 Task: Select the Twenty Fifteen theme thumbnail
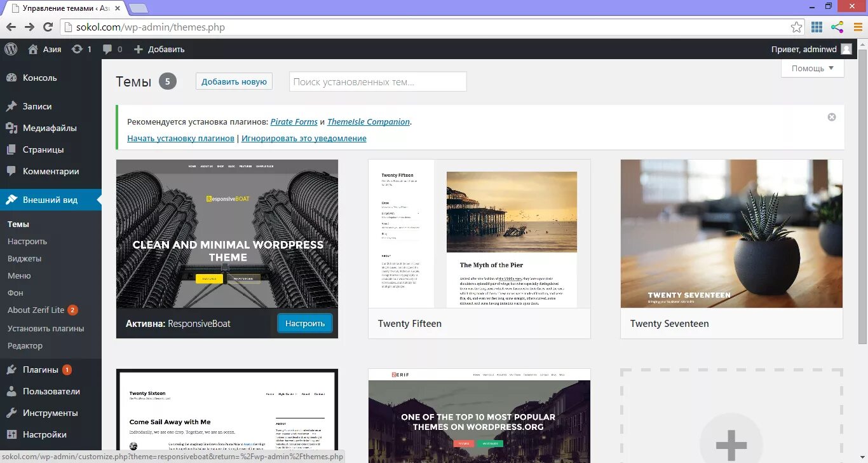480,234
